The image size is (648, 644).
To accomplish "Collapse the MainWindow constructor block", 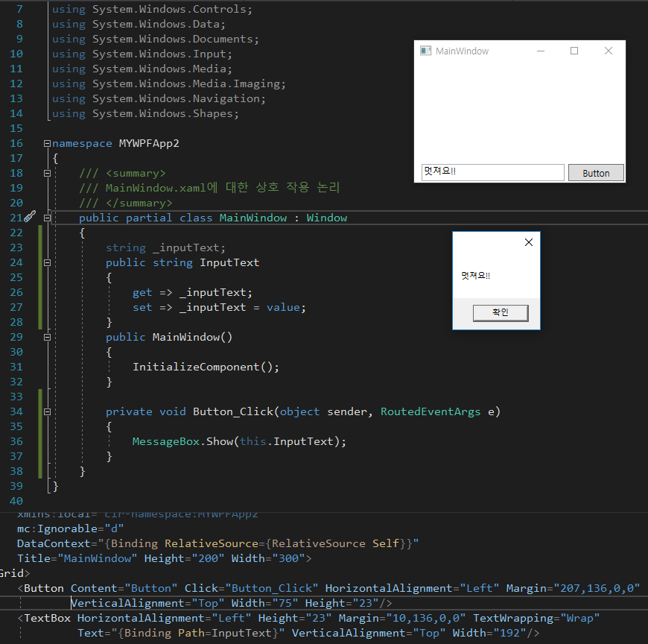I will 47,337.
